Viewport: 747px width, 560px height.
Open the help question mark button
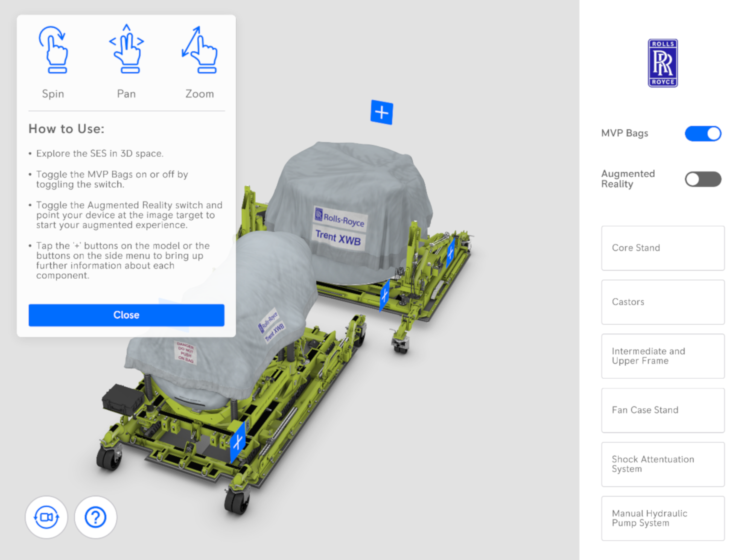pyautogui.click(x=96, y=517)
